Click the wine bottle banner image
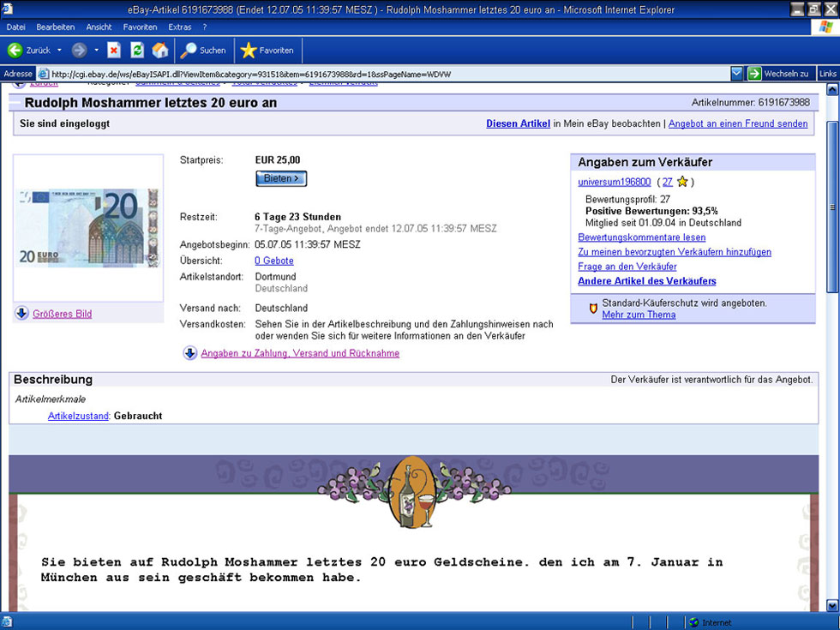Image resolution: width=840 pixels, height=630 pixels. 413,491
